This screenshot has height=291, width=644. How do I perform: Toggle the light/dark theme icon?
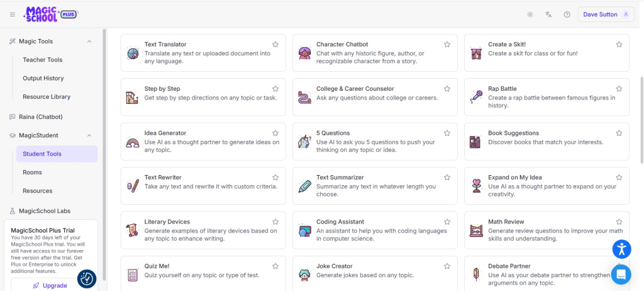click(x=530, y=14)
